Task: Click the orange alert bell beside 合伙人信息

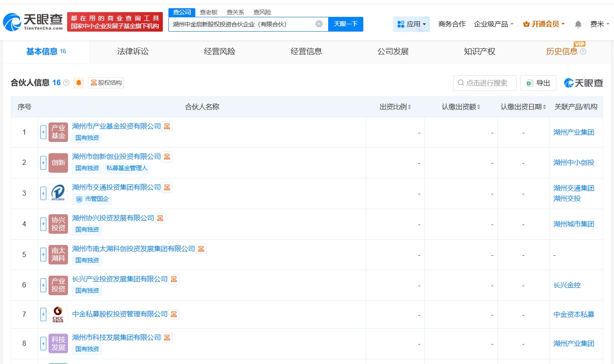Action: click(x=78, y=83)
